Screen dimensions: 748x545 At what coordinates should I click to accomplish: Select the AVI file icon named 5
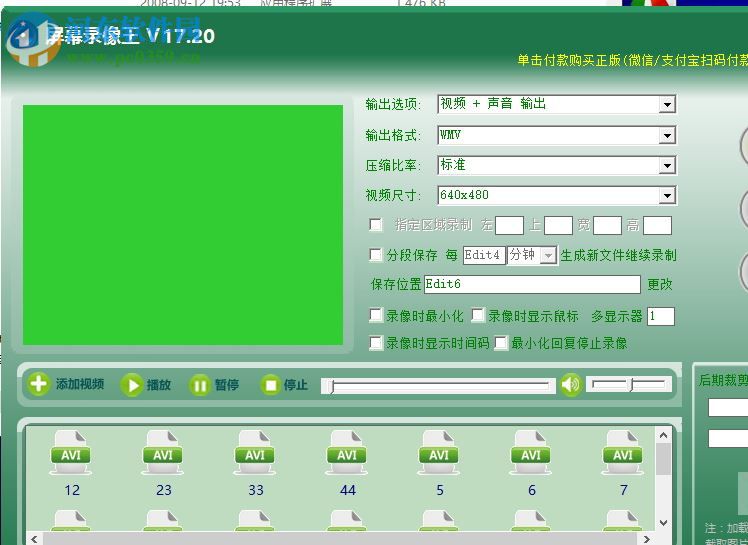439,452
